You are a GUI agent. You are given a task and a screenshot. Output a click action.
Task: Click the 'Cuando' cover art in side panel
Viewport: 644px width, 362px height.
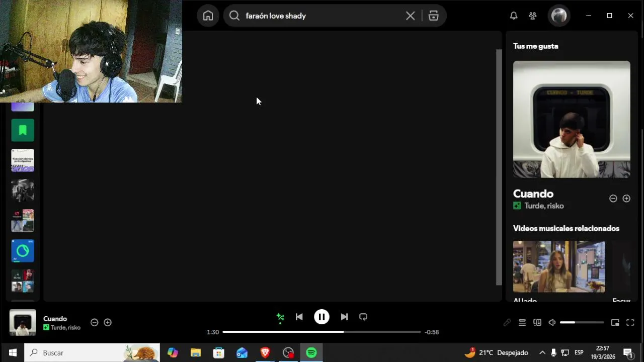pyautogui.click(x=572, y=119)
